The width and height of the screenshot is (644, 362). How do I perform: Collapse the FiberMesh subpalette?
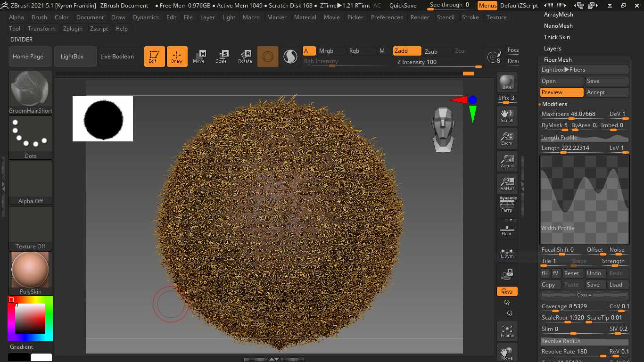558,60
